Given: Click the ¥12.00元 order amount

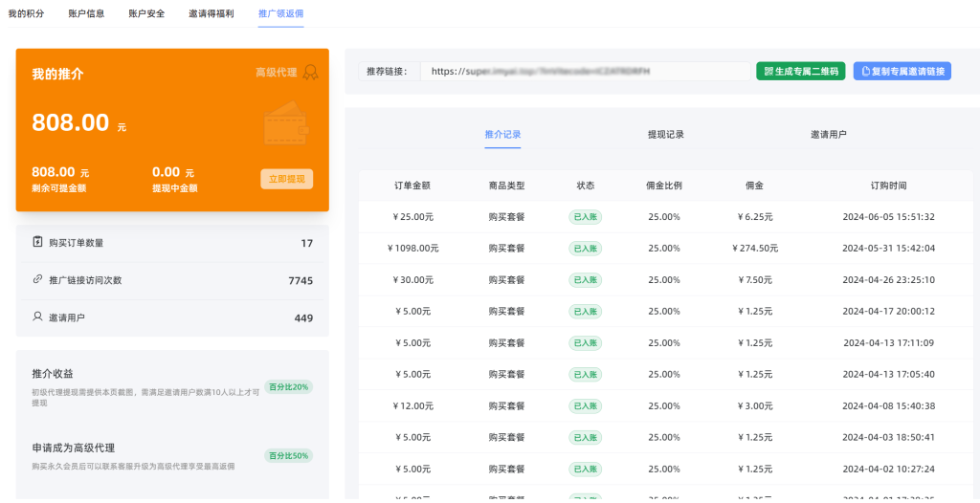Looking at the screenshot, I should point(413,405).
